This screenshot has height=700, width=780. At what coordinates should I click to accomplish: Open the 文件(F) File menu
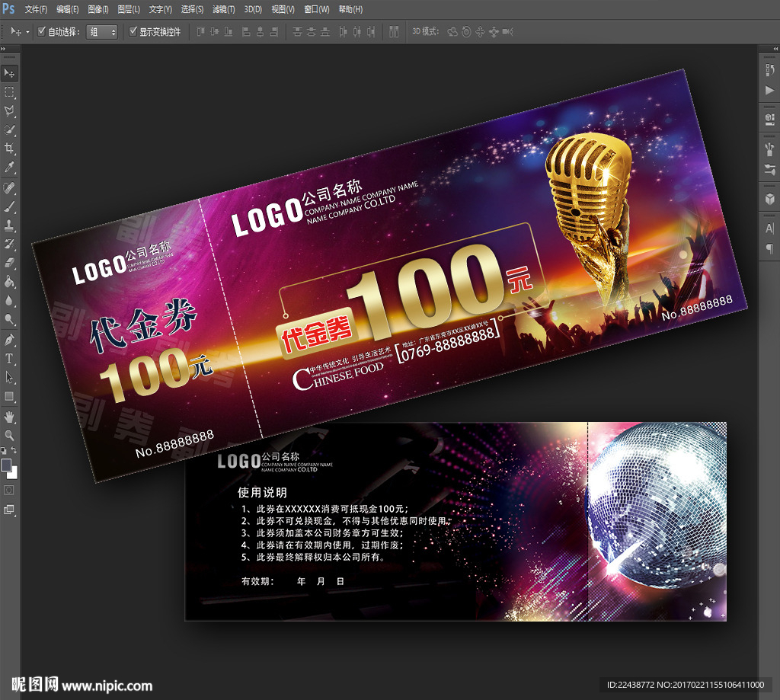tap(36, 9)
